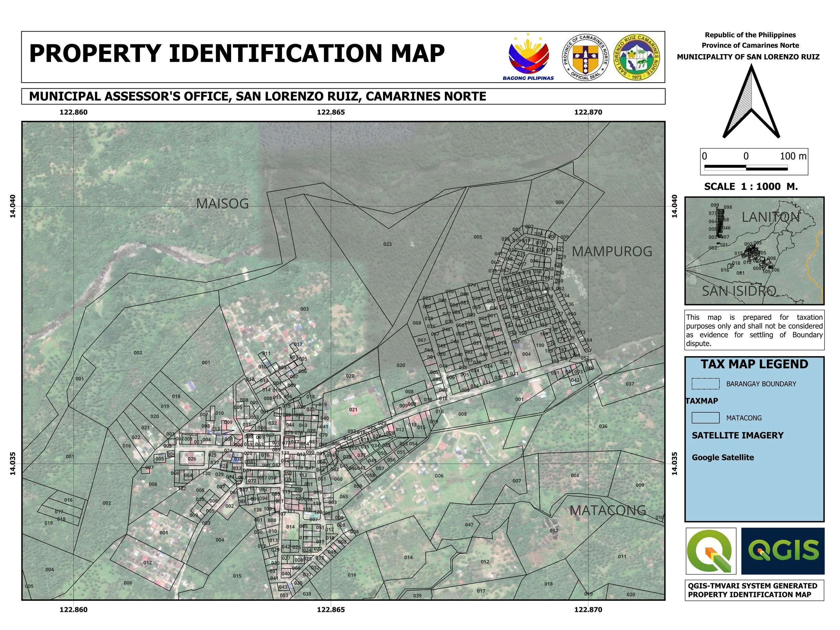Click the taxation disclaimer text box
Viewport: 840px width, 630px height.
click(754, 330)
